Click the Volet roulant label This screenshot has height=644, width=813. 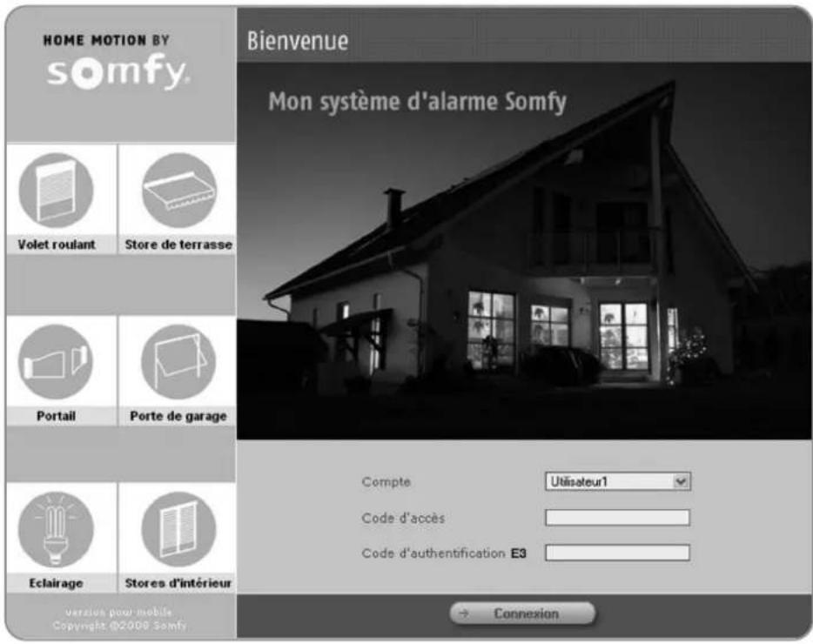[x=57, y=245]
